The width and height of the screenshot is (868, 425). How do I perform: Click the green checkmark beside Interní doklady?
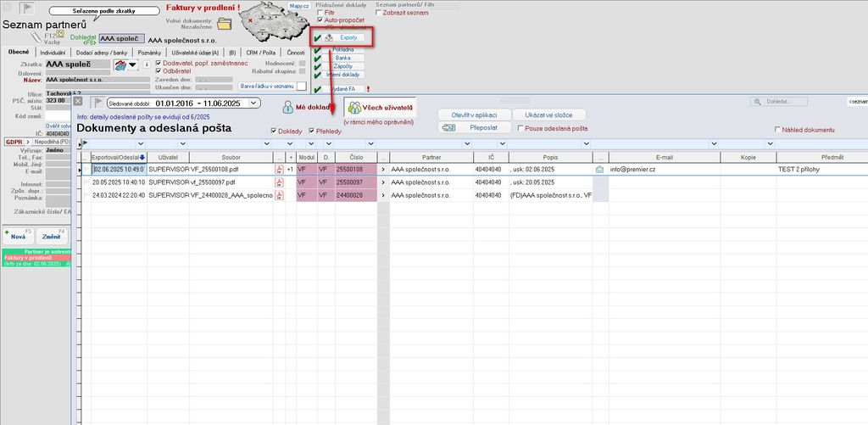pyautogui.click(x=317, y=75)
